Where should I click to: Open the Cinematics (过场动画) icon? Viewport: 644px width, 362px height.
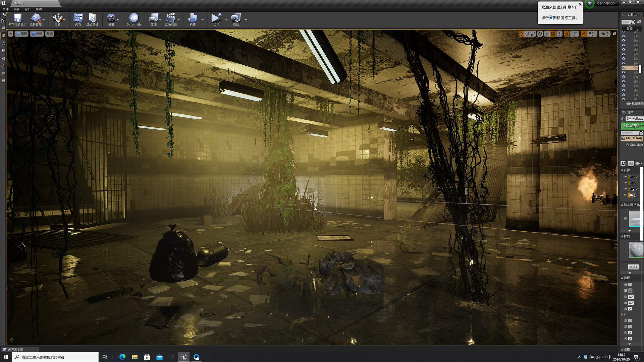171,18
